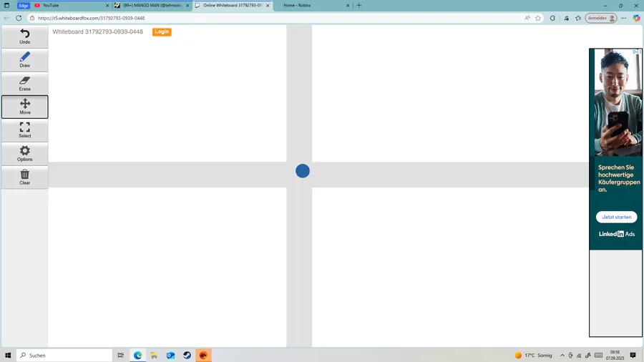Screen dimensions: 644x362
Task: Click the LinkedIn ad photo
Action: (x=618, y=102)
